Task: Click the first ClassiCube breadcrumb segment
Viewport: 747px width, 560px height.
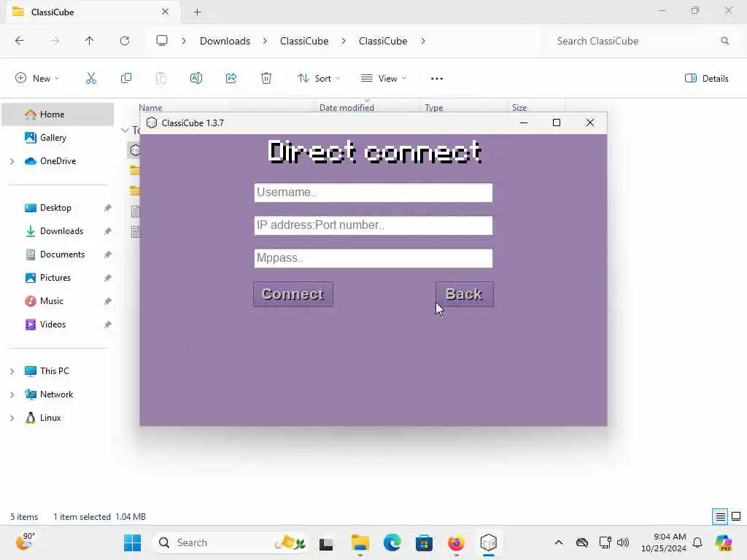Action: tap(304, 41)
